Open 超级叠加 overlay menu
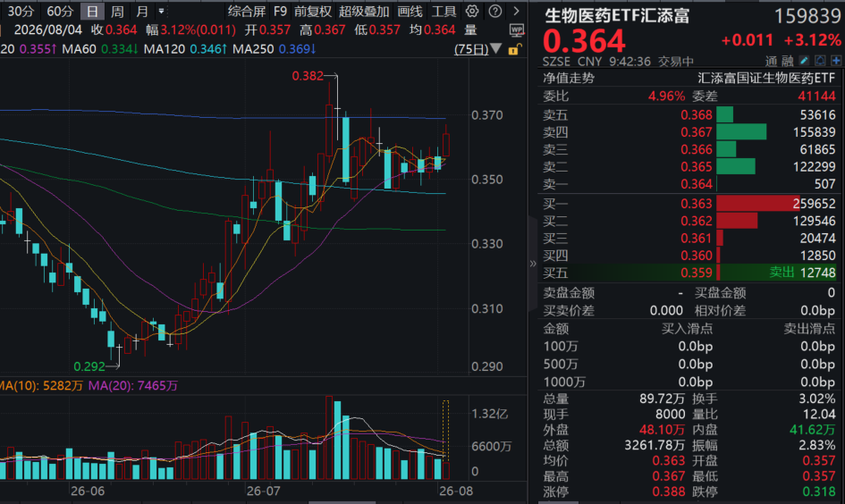 point(364,11)
